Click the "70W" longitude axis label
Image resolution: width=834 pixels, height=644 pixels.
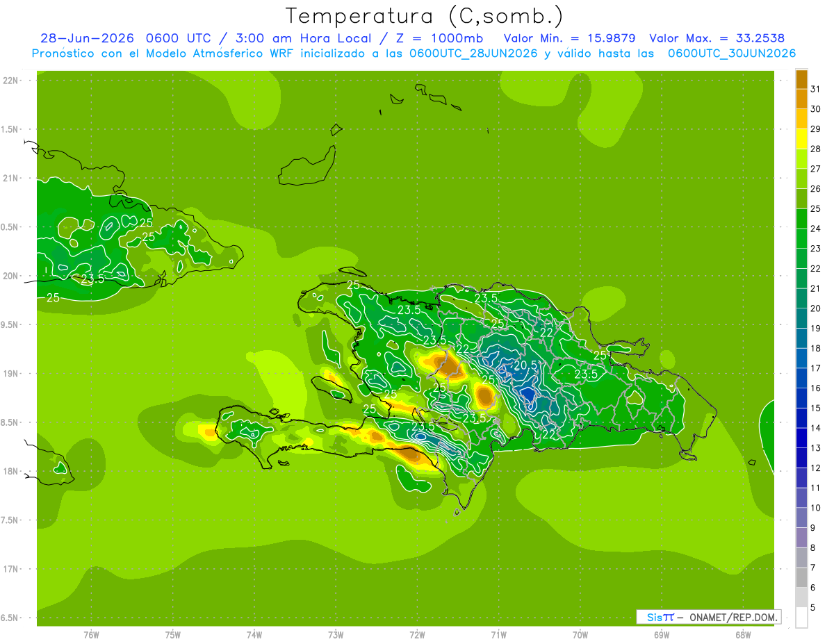coord(580,635)
